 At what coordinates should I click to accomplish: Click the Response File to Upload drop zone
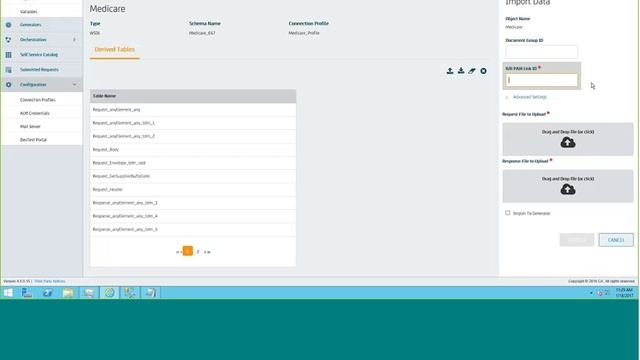[x=568, y=186]
